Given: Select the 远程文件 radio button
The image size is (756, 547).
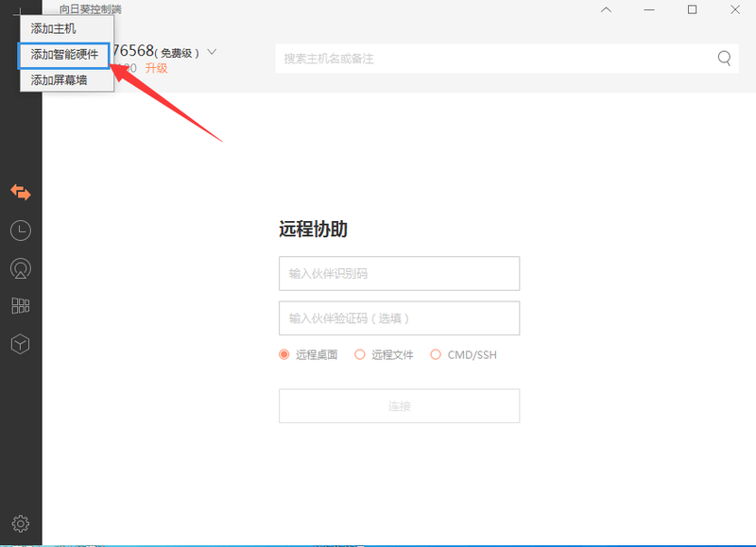Looking at the screenshot, I should click(x=360, y=354).
